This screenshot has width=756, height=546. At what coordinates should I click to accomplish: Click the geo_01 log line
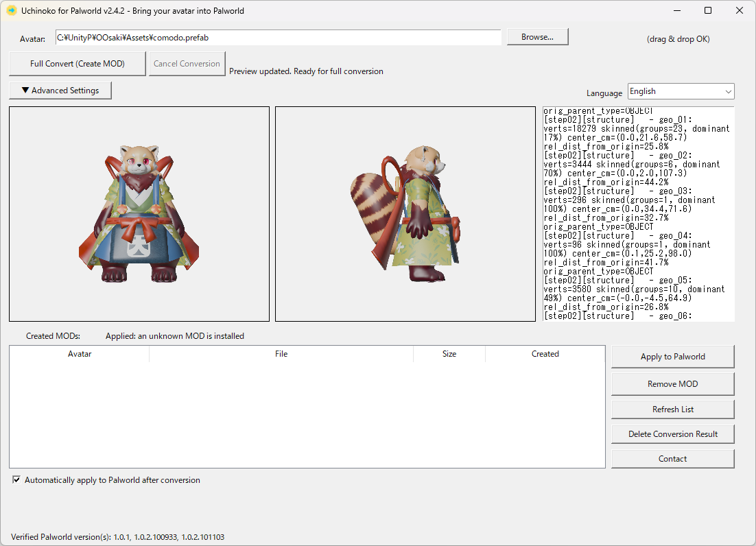618,119
